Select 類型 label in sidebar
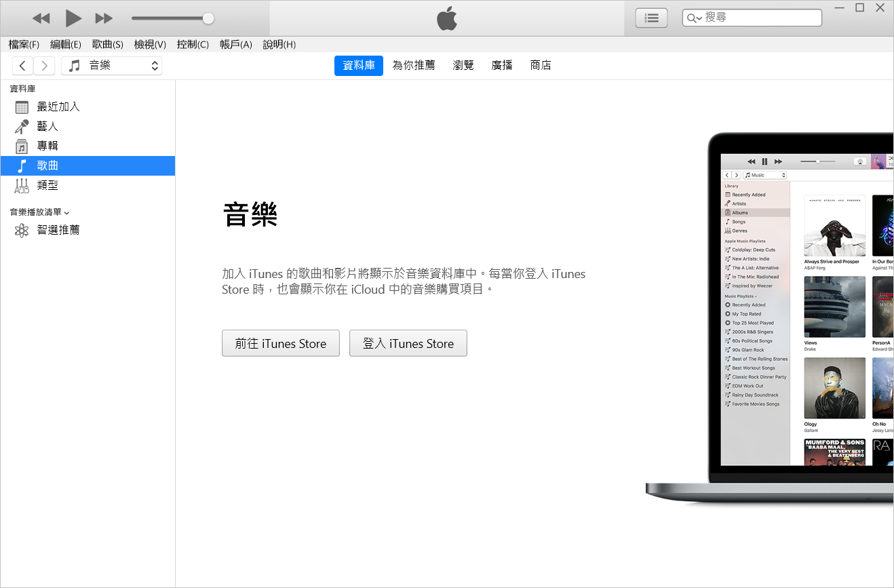The width and height of the screenshot is (894, 588). pos(47,185)
